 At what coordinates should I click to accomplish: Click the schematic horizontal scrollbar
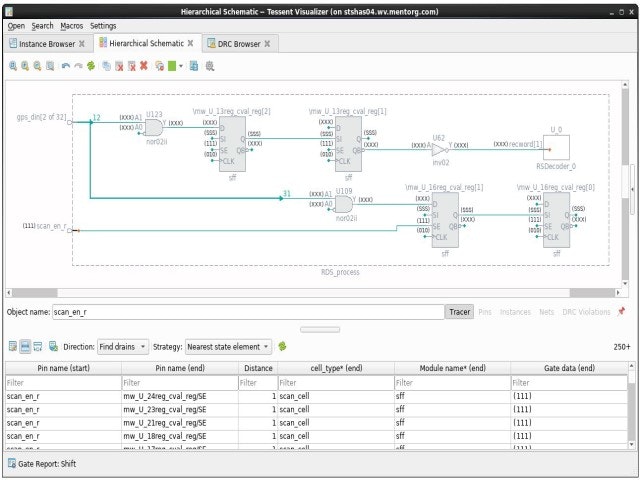[x=313, y=293]
